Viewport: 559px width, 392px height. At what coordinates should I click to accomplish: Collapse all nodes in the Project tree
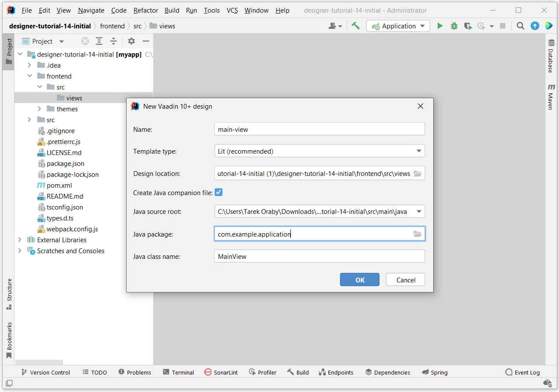pos(114,41)
